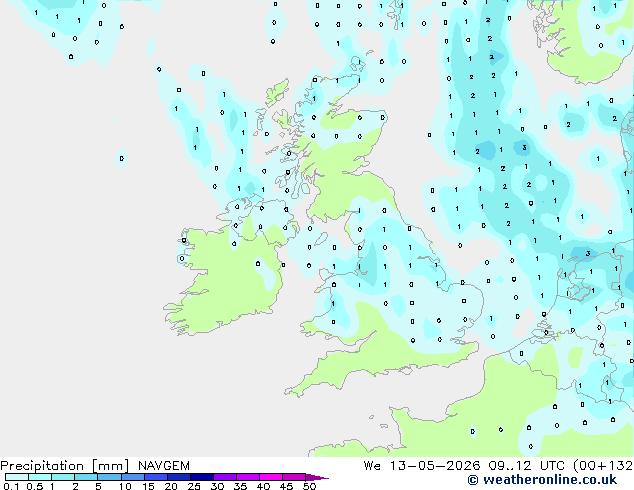This screenshot has height=490, width=634.
Task: Click the legend value '40'
Action: [263, 486]
